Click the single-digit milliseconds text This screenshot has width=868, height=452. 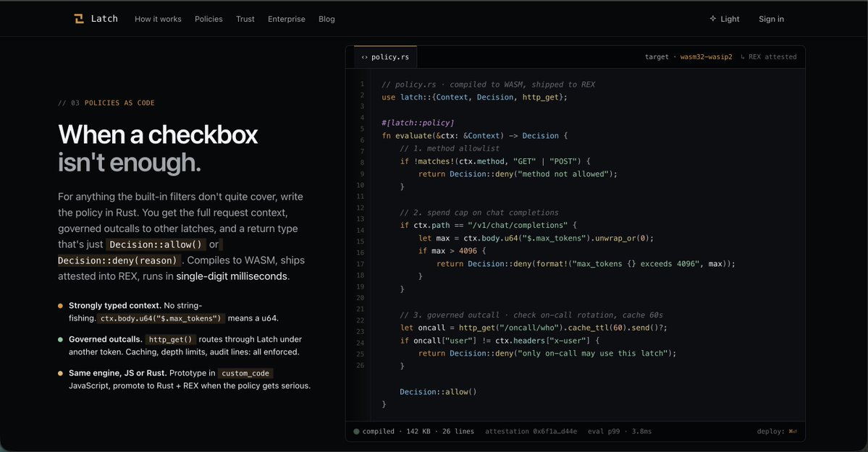232,276
